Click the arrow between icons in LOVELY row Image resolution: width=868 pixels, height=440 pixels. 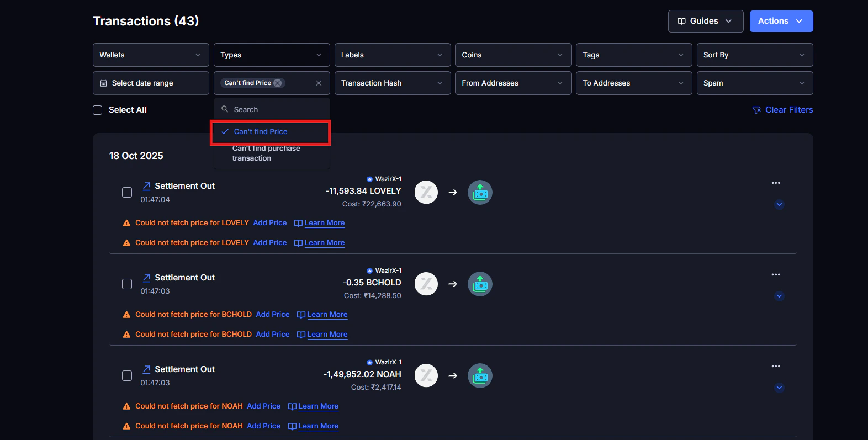[453, 193]
